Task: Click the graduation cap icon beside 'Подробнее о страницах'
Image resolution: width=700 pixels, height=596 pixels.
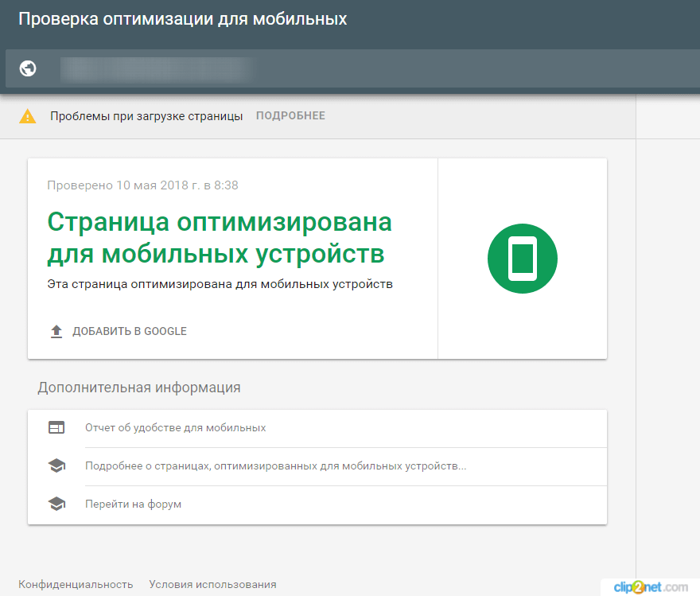Action: pyautogui.click(x=56, y=466)
